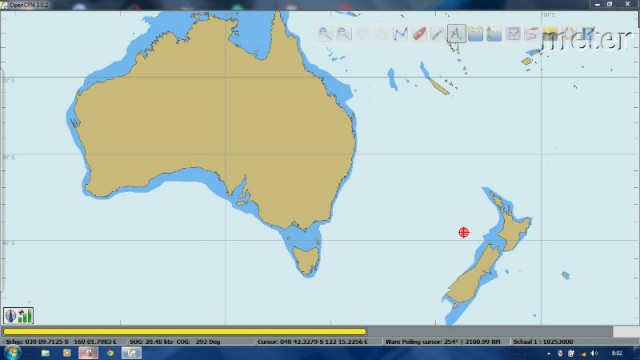Zoom out of the chart with magnifier minus
Viewport: 640px width, 360px height.
[x=344, y=33]
